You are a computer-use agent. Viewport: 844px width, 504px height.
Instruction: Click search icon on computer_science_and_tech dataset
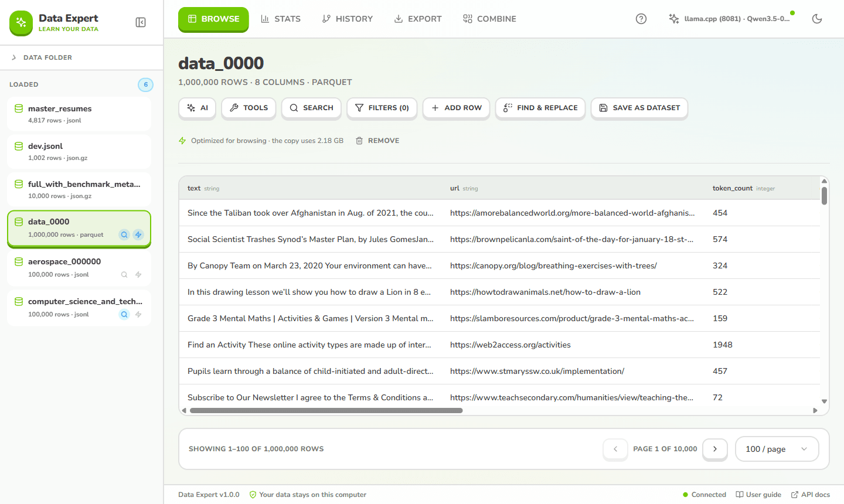tap(124, 314)
